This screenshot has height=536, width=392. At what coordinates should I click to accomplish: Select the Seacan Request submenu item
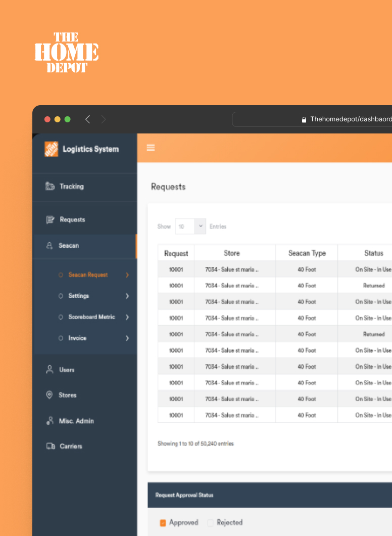point(88,275)
